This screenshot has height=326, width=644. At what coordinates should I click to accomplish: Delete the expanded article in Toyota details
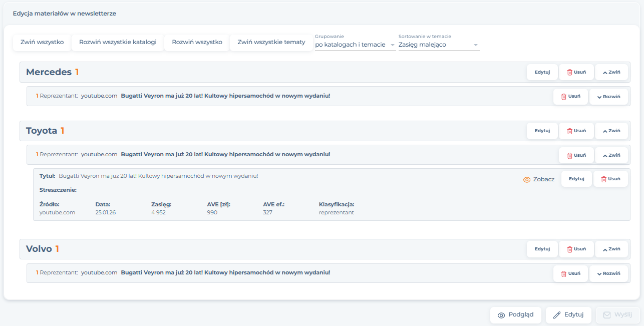[610, 179]
